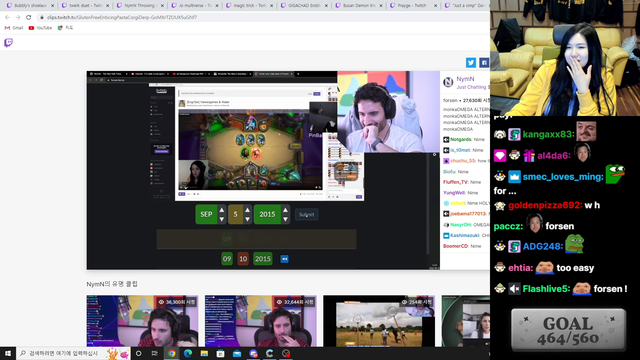Open Microsoft Store from the taskbar
Viewport: 640px width, 360px height.
(220, 353)
